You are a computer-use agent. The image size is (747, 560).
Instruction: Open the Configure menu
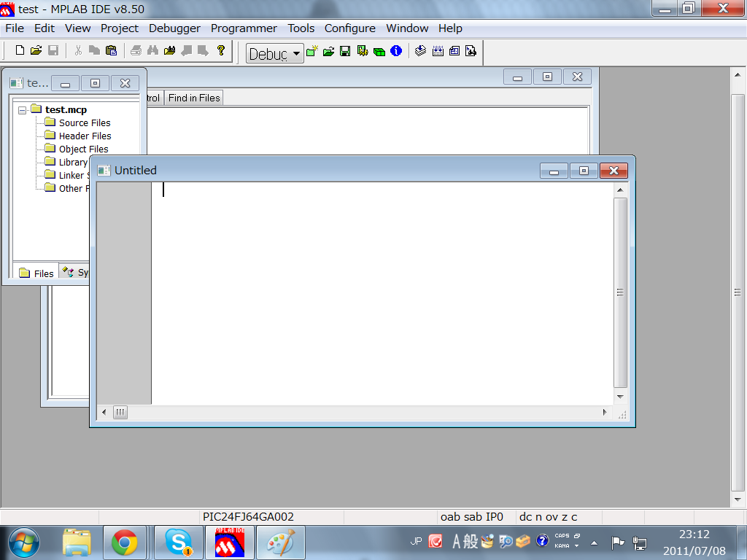pyautogui.click(x=350, y=28)
